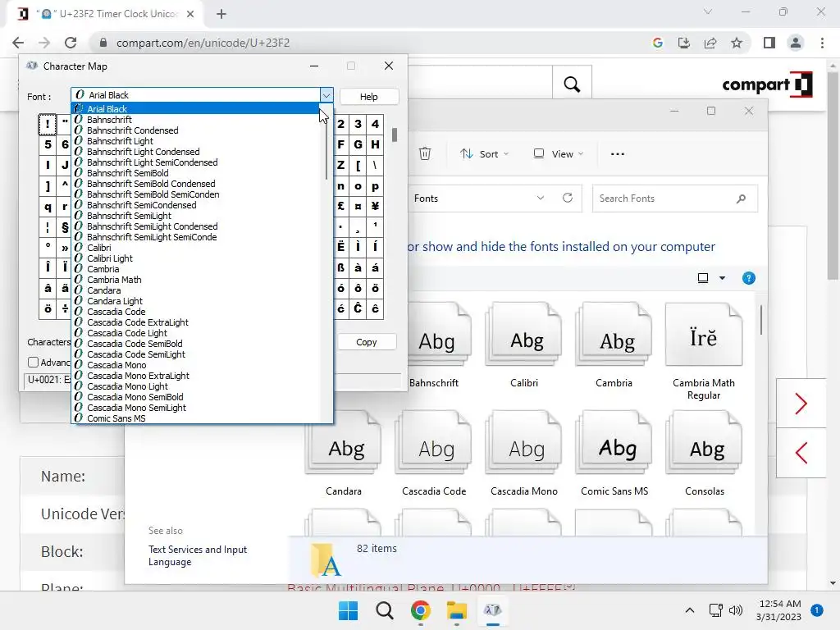Open a new browser tab
The height and width of the screenshot is (630, 840).
pyautogui.click(x=221, y=14)
